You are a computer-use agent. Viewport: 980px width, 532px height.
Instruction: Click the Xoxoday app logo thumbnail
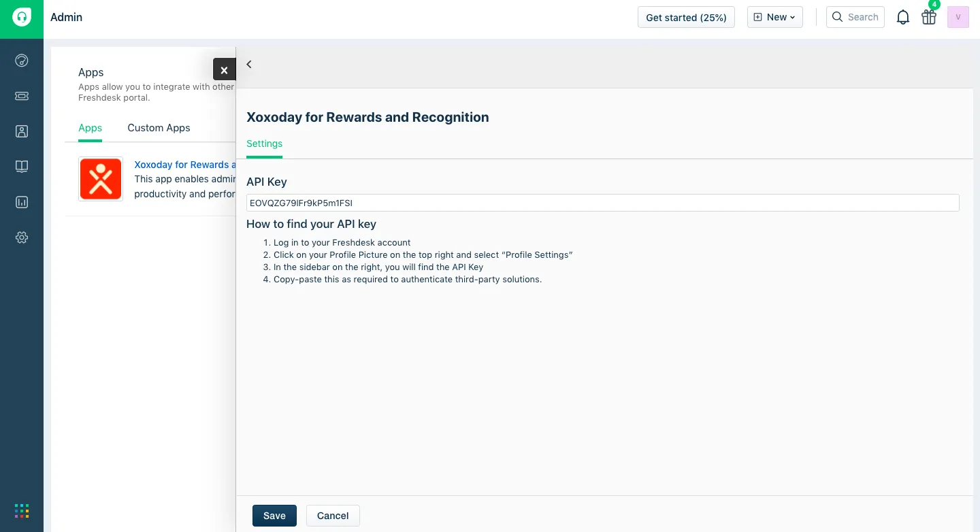(101, 179)
